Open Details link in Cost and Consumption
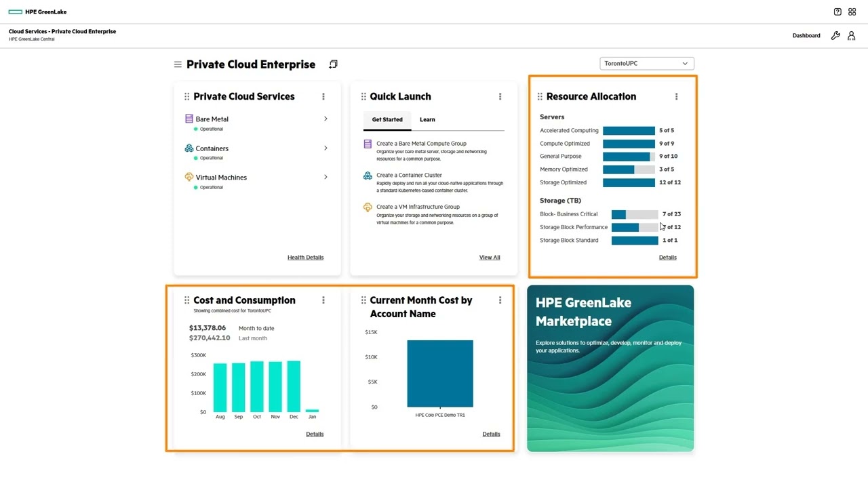This screenshot has height=488, width=868. point(315,434)
